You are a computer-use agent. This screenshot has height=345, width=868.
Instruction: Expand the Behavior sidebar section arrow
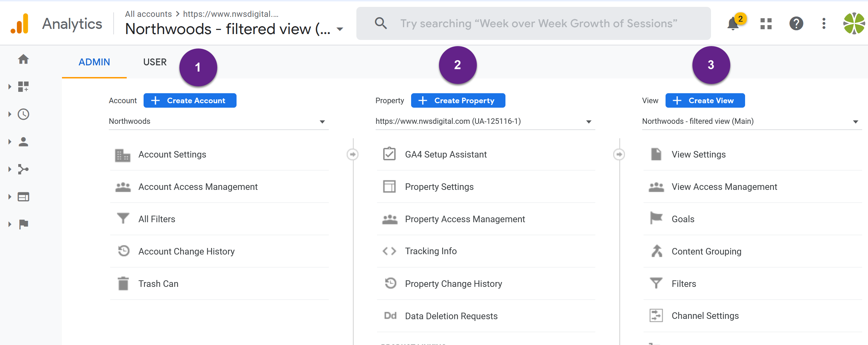click(10, 197)
